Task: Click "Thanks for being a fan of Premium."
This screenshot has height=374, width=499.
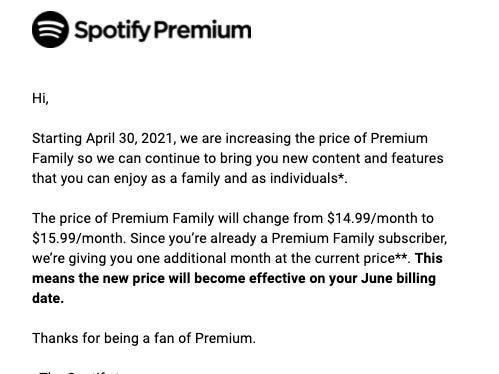Action: (144, 338)
